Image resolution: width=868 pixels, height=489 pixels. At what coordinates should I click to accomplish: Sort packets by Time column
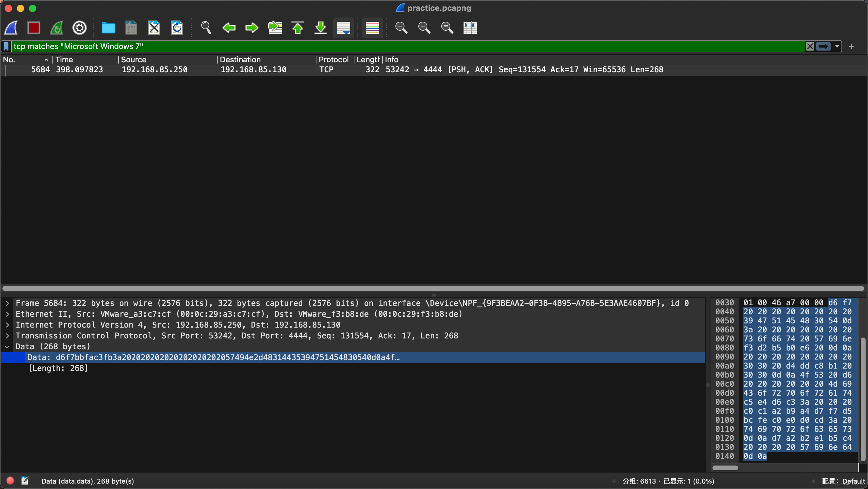86,60
